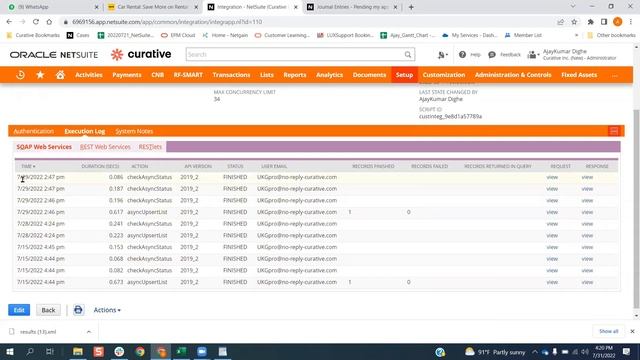Open the Feedback speech bubble icon

tap(492, 54)
